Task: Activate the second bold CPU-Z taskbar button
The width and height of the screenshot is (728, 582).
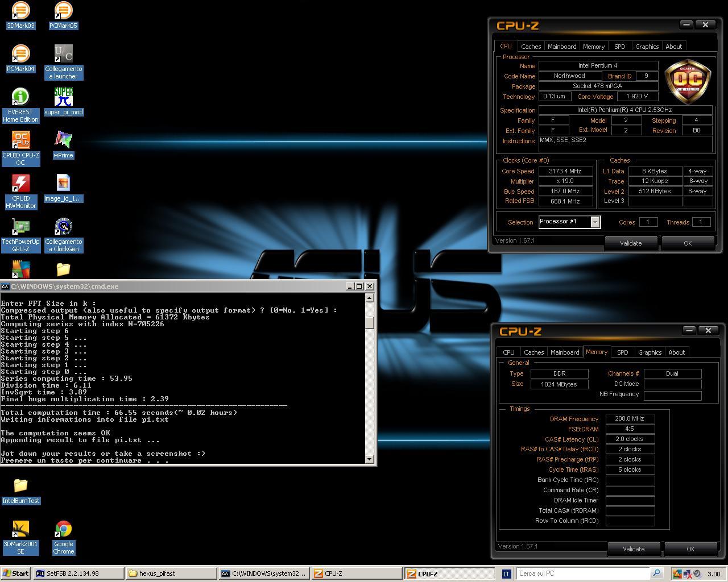Action: [449, 573]
